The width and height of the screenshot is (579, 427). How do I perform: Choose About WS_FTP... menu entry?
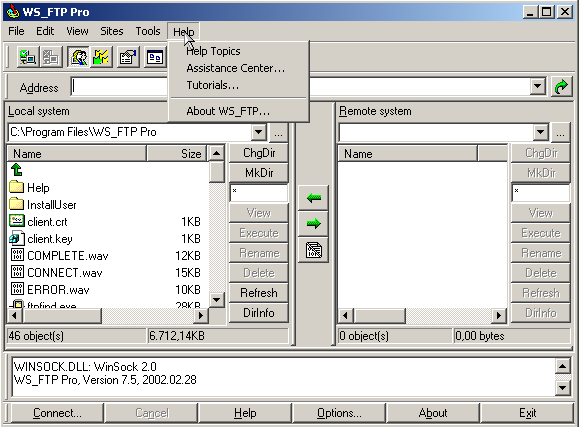click(239, 111)
